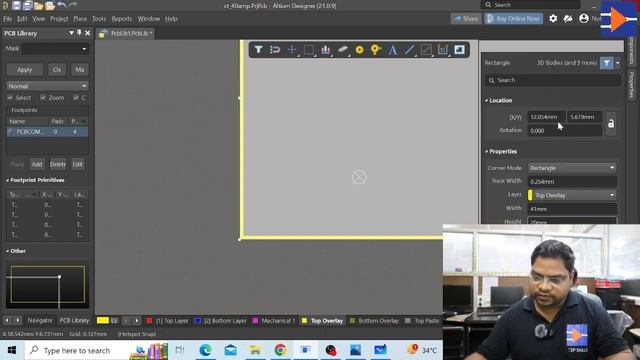Pin the PCB Library panel
Screen dimensions: 640x360
[79, 33]
